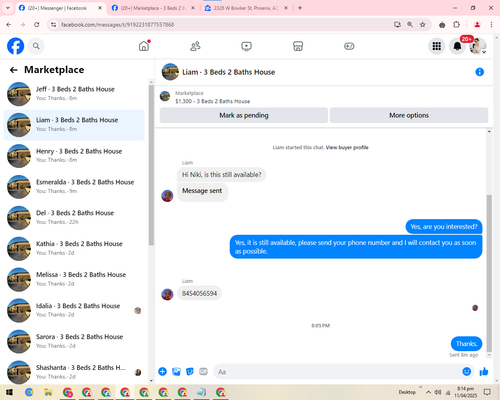Open the Facebook search icon
The width and height of the screenshot is (500, 400).
(x=36, y=46)
